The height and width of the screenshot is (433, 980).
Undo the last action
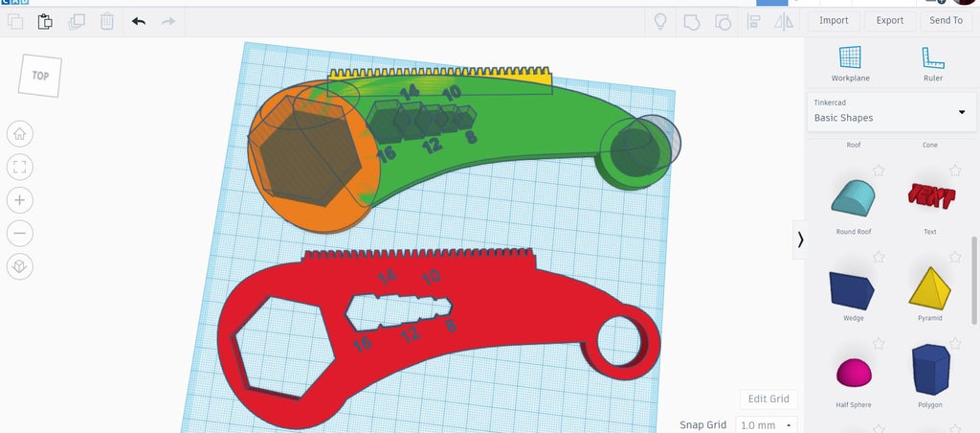139,22
